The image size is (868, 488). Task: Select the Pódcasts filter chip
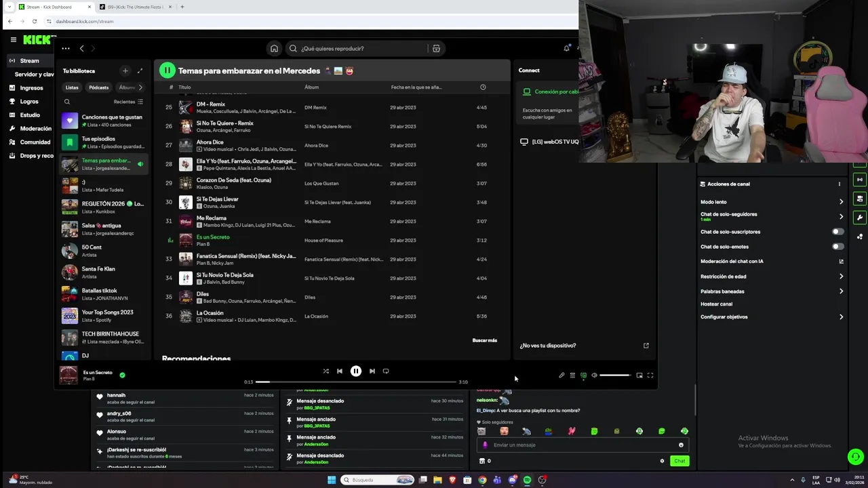[98, 87]
